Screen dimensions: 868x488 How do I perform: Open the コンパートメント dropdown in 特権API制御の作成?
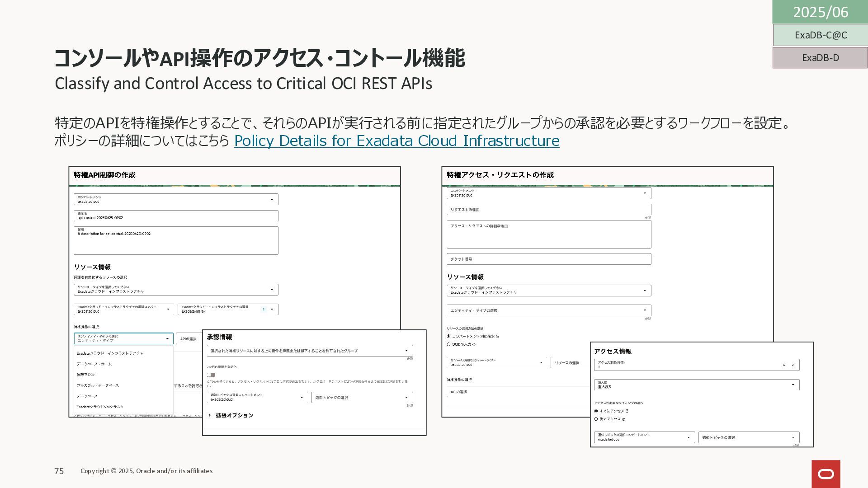[x=176, y=199]
